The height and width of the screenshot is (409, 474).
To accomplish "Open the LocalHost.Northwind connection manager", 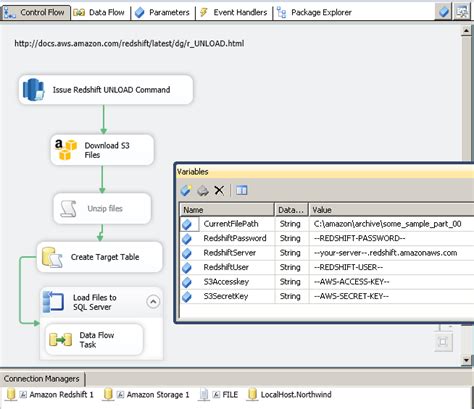I will [289, 395].
